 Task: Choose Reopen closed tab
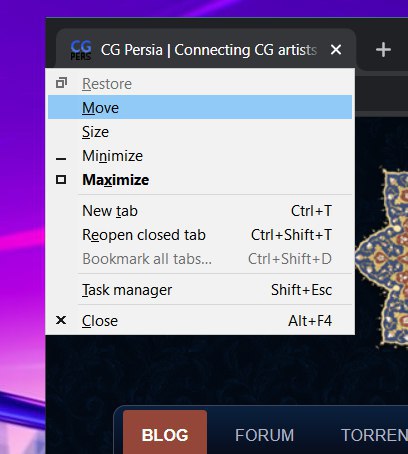[x=200, y=235]
